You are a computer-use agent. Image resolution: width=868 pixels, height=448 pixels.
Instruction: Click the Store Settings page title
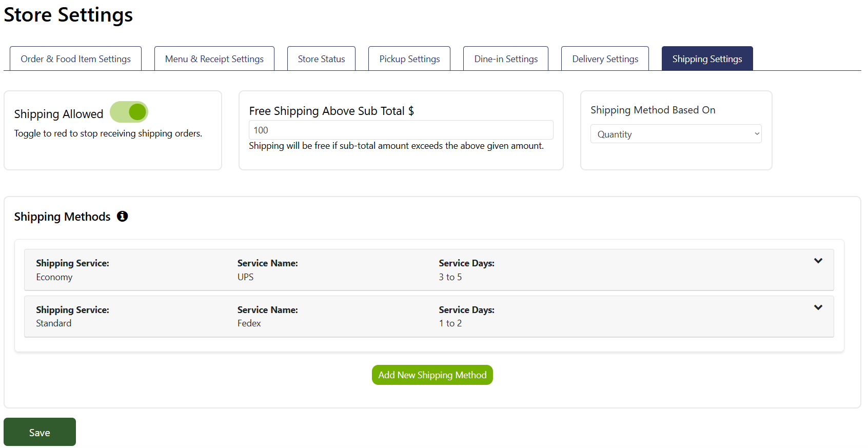[x=68, y=15]
